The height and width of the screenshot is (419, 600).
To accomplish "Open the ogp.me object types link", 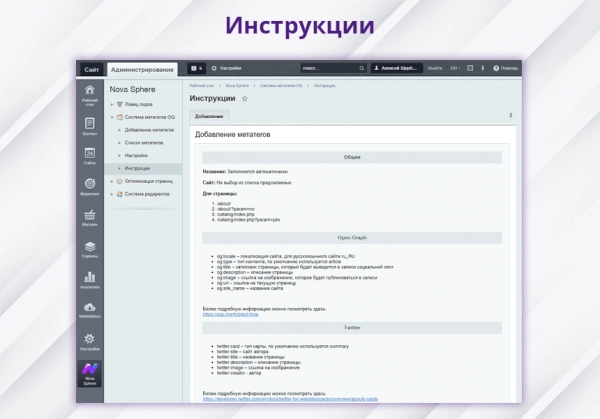I will pyautogui.click(x=230, y=314).
